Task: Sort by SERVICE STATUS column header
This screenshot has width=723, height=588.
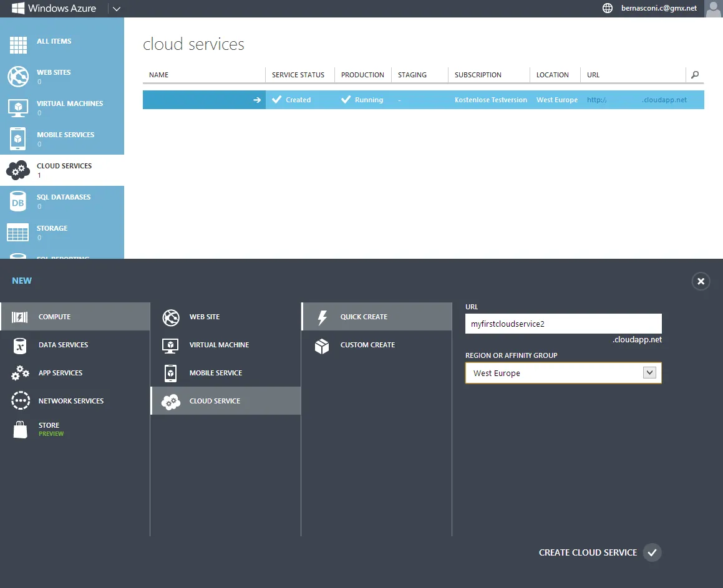Action: tap(298, 75)
